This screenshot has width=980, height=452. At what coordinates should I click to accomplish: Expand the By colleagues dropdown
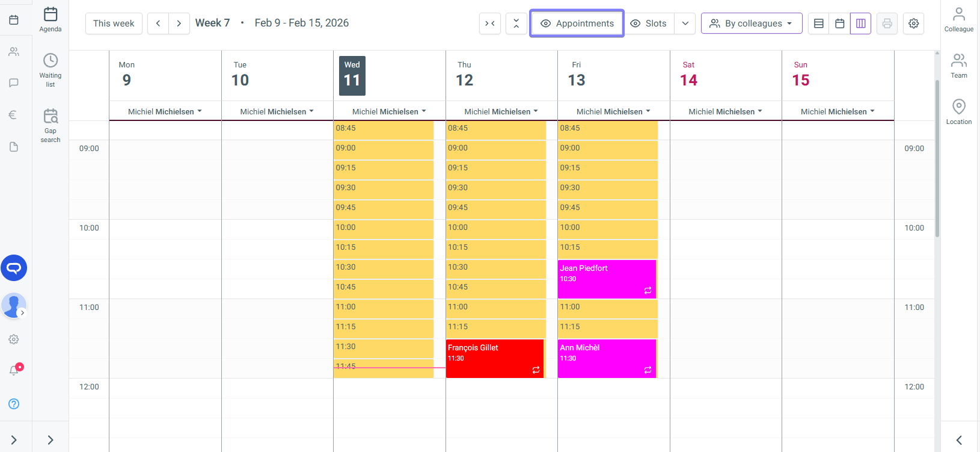click(751, 23)
